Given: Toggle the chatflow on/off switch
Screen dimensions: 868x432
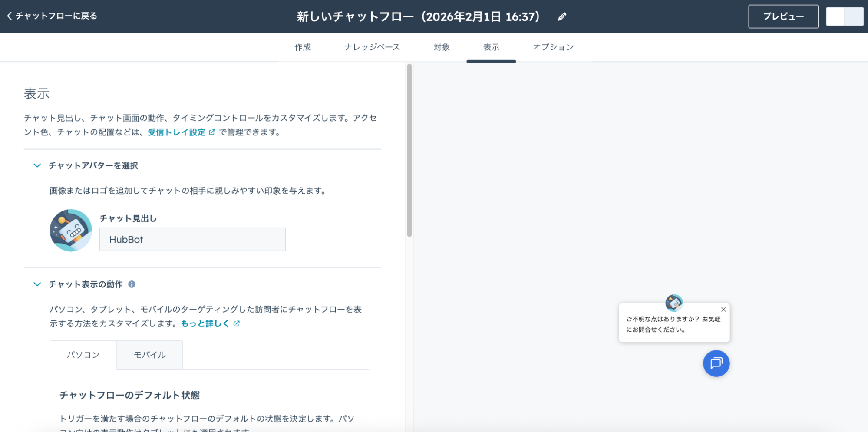Looking at the screenshot, I should pos(844,16).
